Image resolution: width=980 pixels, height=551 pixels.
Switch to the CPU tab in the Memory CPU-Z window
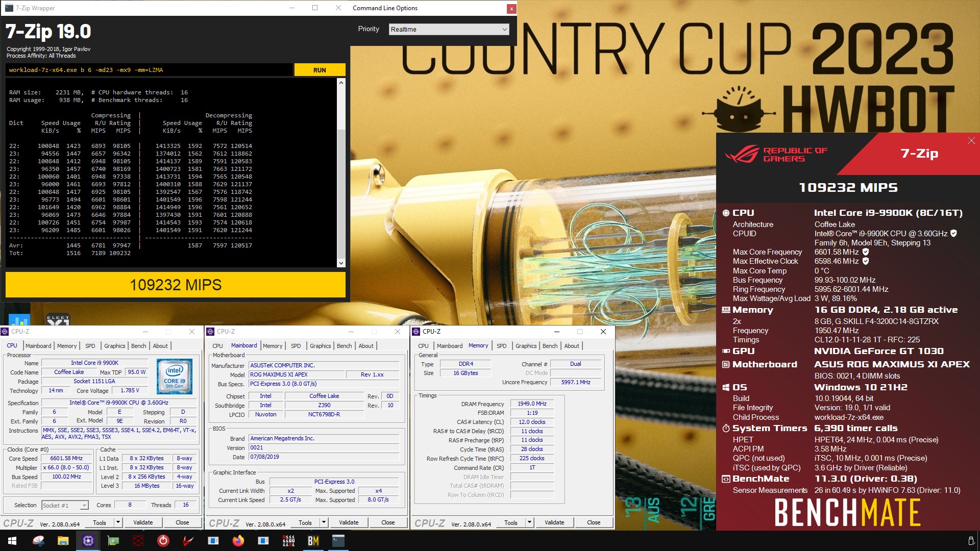(x=423, y=346)
